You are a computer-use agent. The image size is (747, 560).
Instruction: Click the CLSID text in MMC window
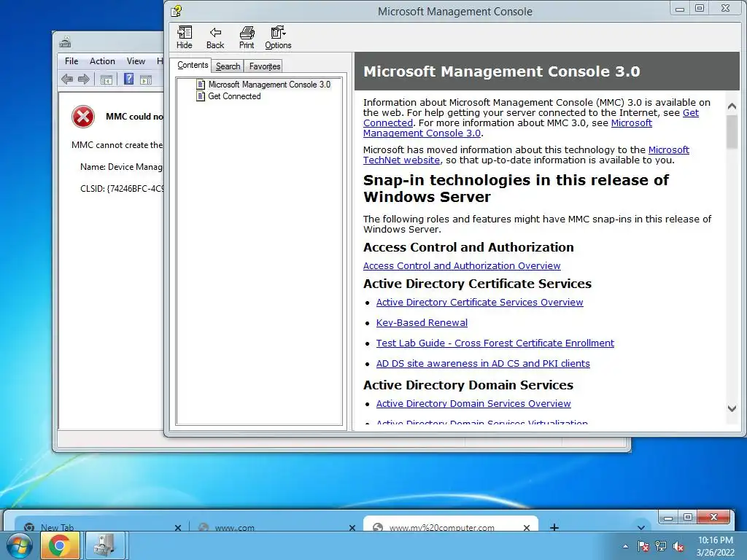[122, 189]
